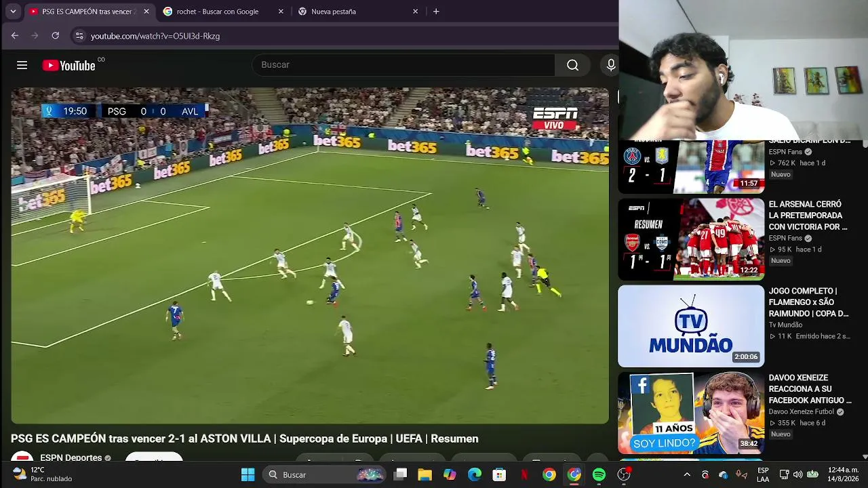Click the YouTube search magnifier button
Image resolution: width=868 pixels, height=488 pixels.
573,65
